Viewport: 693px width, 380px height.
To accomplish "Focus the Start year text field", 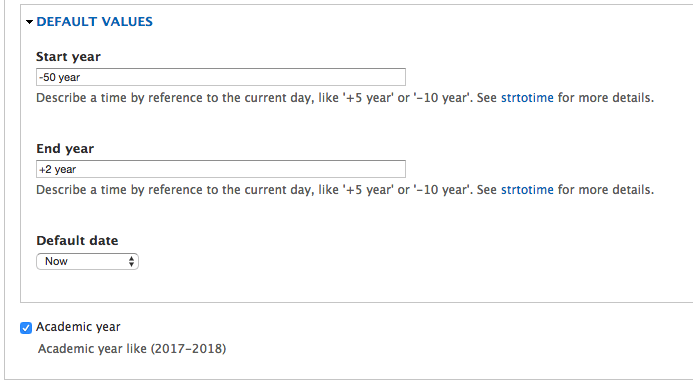I will point(221,77).
